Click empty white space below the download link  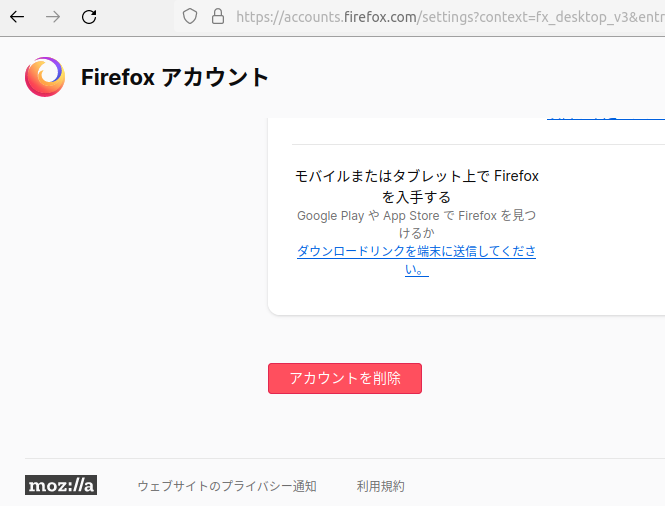(416, 297)
